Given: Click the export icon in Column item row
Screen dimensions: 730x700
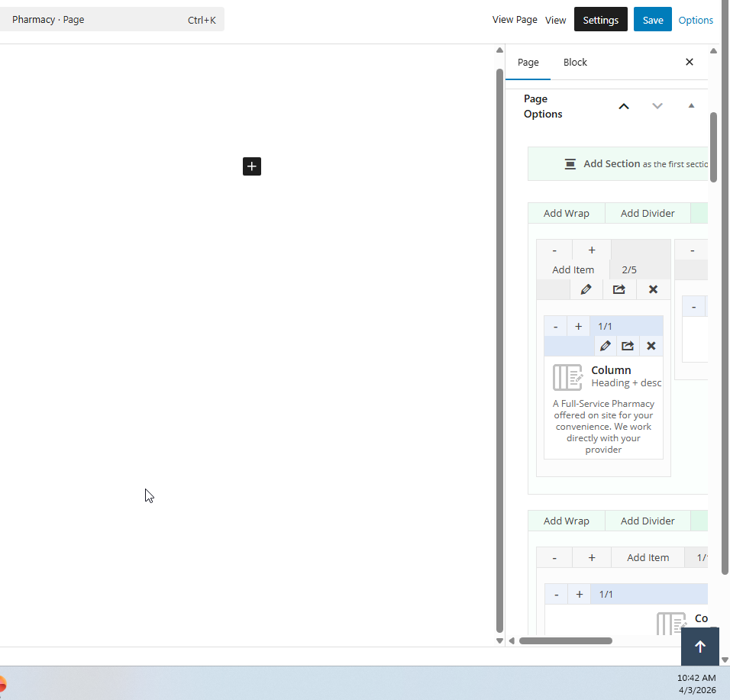Looking at the screenshot, I should tap(628, 346).
